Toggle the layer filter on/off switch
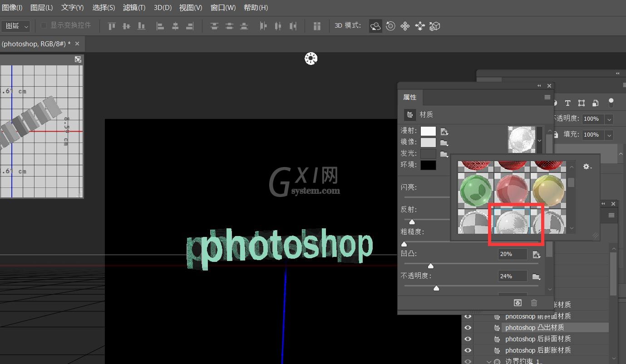Image resolution: width=626 pixels, height=364 pixels. click(x=611, y=102)
